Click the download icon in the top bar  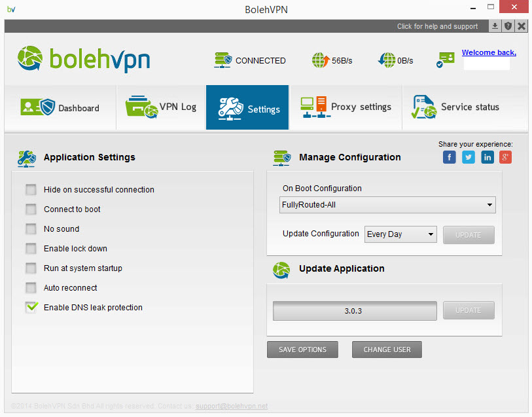coord(495,26)
